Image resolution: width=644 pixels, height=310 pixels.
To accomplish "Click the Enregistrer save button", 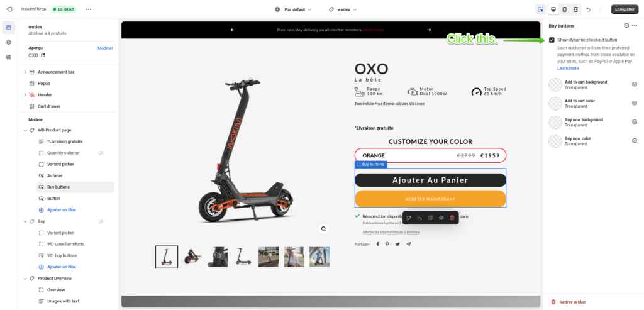I will click(x=625, y=9).
